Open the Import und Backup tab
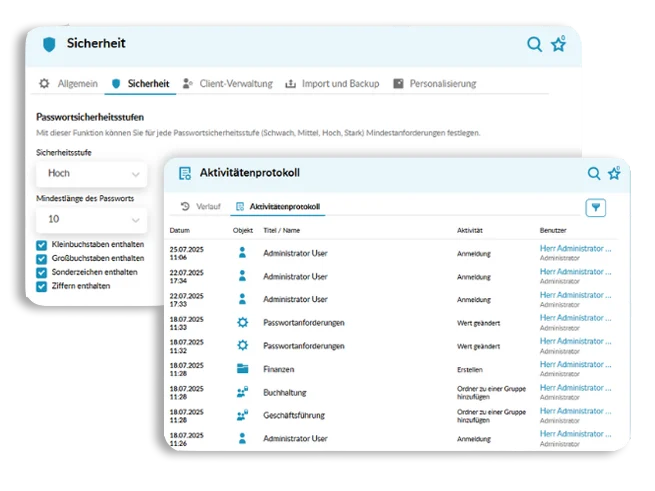The height and width of the screenshot is (491, 655). tap(332, 84)
